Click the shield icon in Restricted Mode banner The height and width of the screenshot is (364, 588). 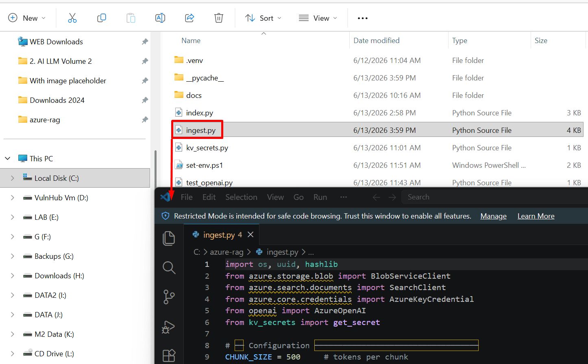(x=166, y=216)
